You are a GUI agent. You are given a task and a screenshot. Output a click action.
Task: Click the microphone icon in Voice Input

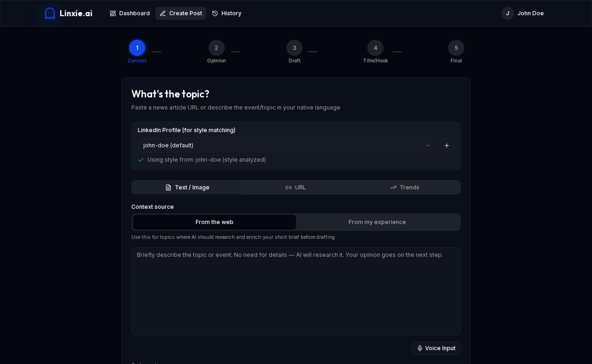click(x=420, y=348)
